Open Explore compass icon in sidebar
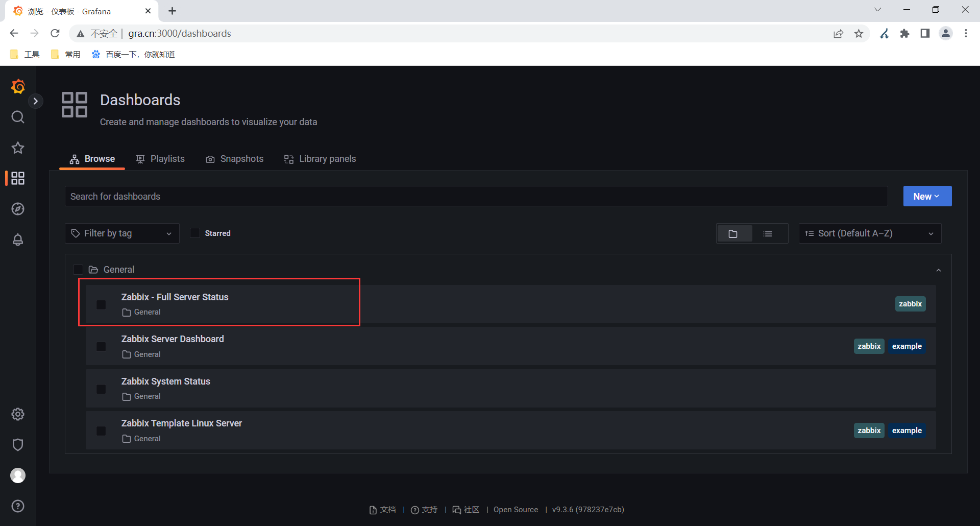The image size is (980, 526). (18, 209)
